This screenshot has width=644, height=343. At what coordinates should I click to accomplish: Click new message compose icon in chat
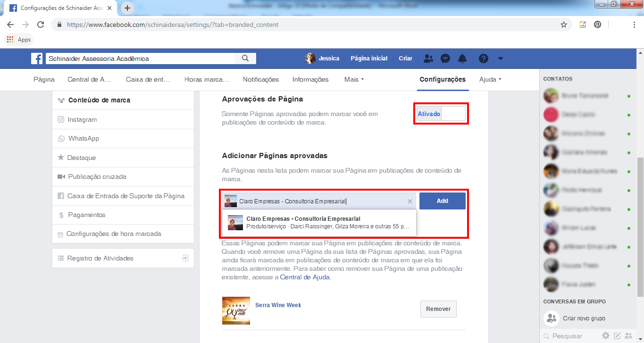click(617, 336)
